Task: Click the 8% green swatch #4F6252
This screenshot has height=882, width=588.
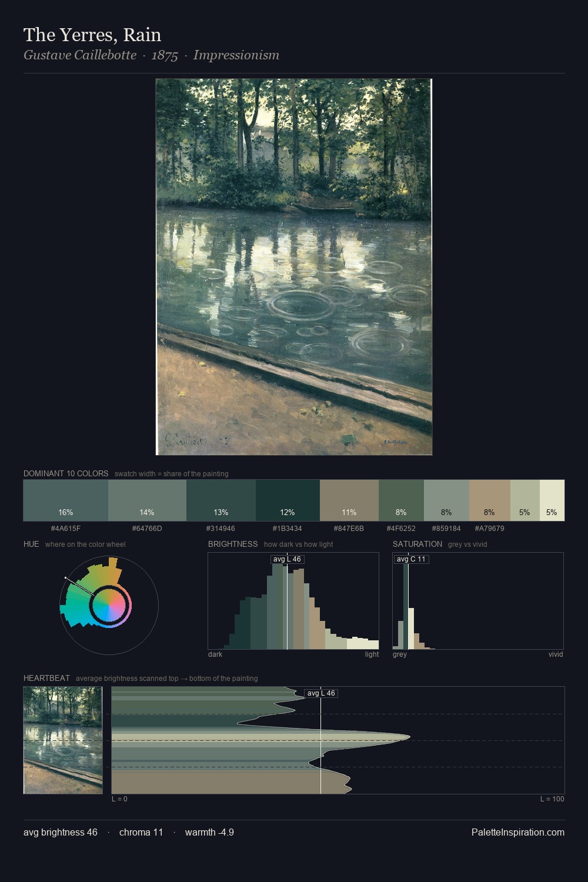Action: tap(401, 500)
